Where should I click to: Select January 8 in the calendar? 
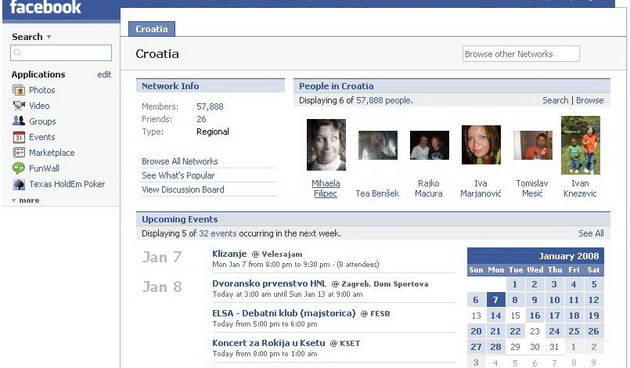[x=515, y=300]
